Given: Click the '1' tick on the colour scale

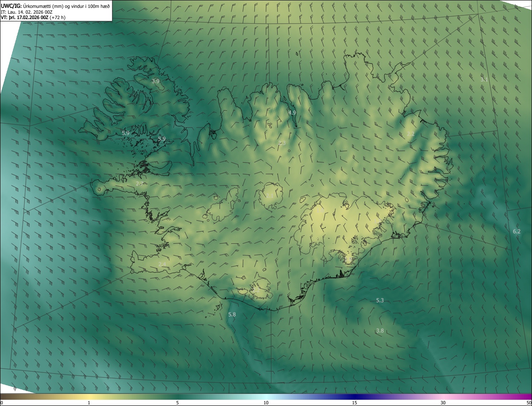Looking at the screenshot, I should point(89,403).
